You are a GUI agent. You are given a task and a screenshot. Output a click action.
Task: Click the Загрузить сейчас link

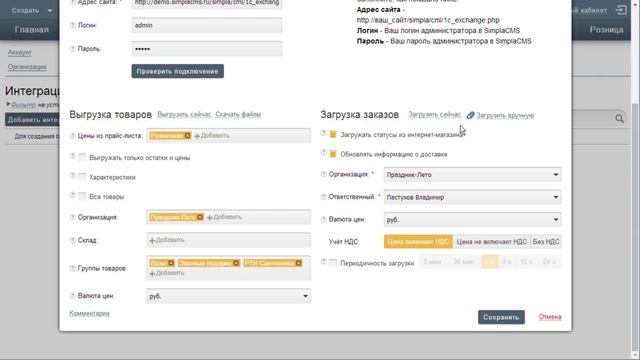pyautogui.click(x=434, y=115)
